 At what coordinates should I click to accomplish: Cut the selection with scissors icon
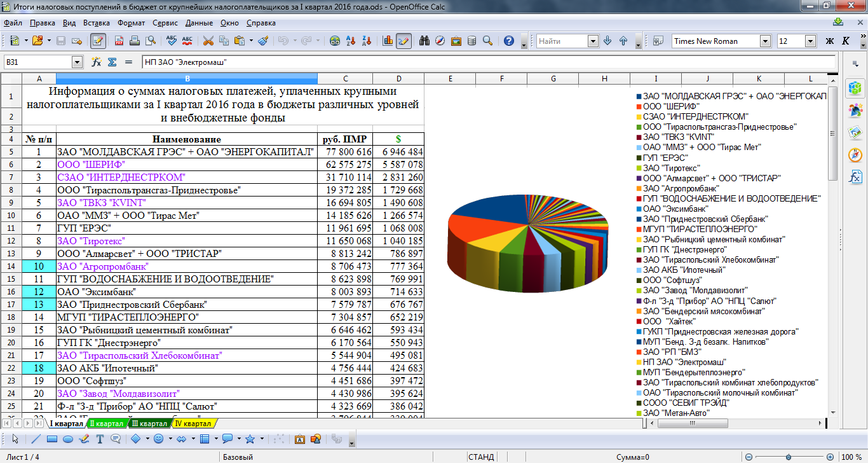coord(208,41)
